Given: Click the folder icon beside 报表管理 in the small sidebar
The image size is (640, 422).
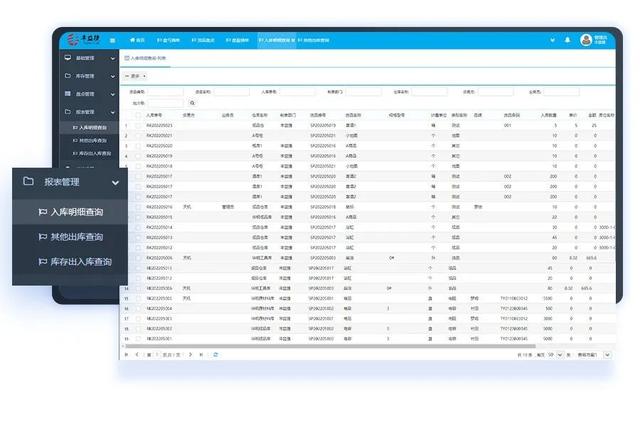Looking at the screenshot, I should 68,111.
